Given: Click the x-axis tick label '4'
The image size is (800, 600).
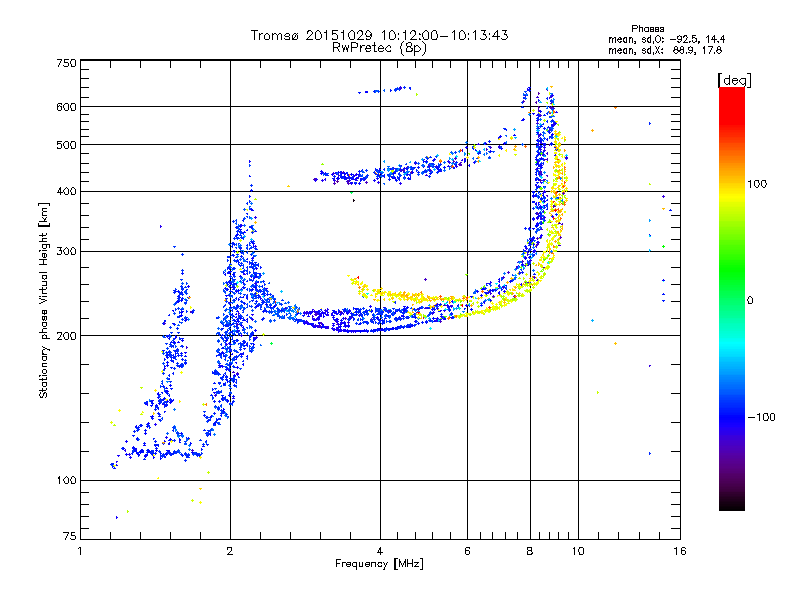Looking at the screenshot, I should 380,551.
